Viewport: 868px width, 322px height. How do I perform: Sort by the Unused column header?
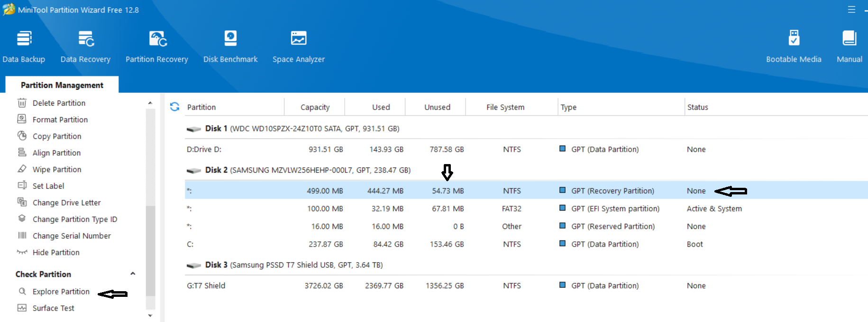(x=437, y=107)
